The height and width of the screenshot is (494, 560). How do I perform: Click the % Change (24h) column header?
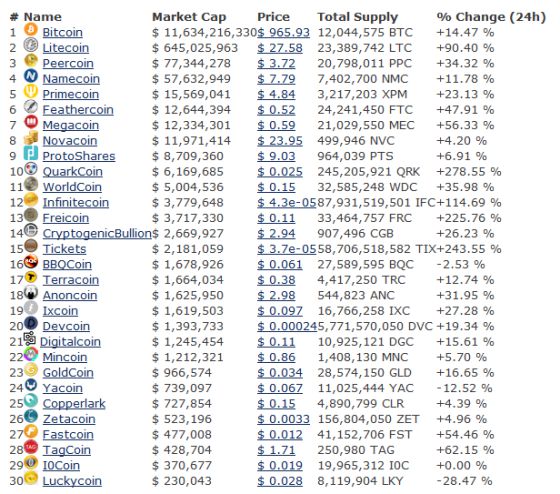[x=491, y=17]
